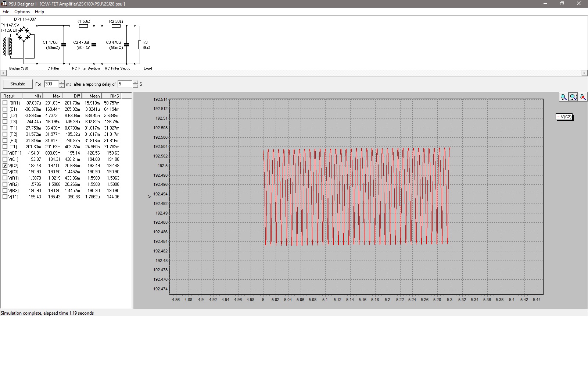Click the Bridge (SS) section label
Image resolution: width=588 pixels, height=368 pixels.
(x=19, y=68)
